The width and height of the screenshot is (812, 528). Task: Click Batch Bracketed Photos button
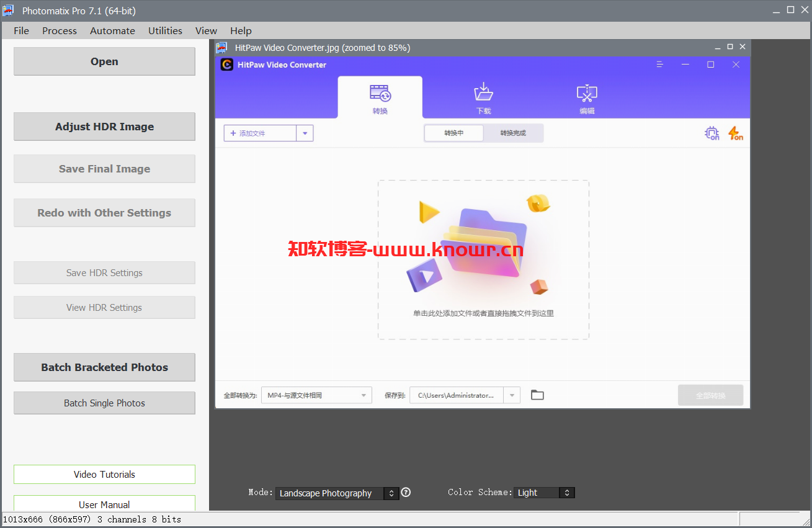click(104, 367)
